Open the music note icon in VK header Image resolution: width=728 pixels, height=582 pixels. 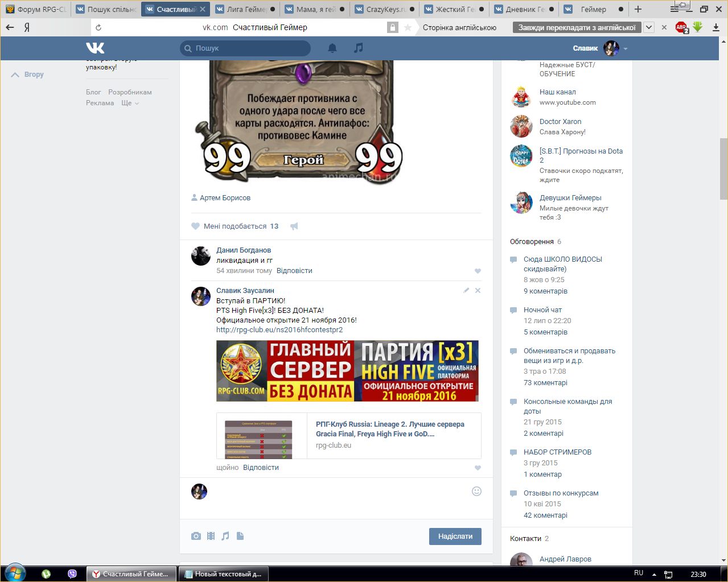[358, 48]
